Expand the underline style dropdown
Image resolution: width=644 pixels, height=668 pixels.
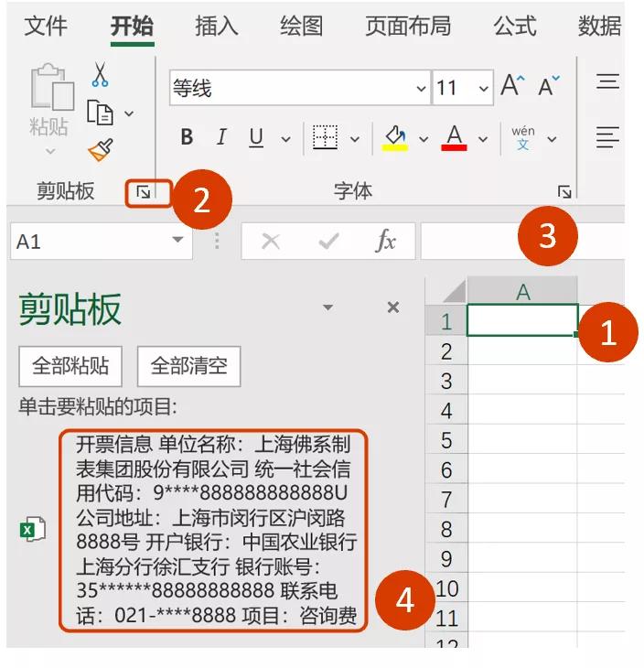coord(285,139)
